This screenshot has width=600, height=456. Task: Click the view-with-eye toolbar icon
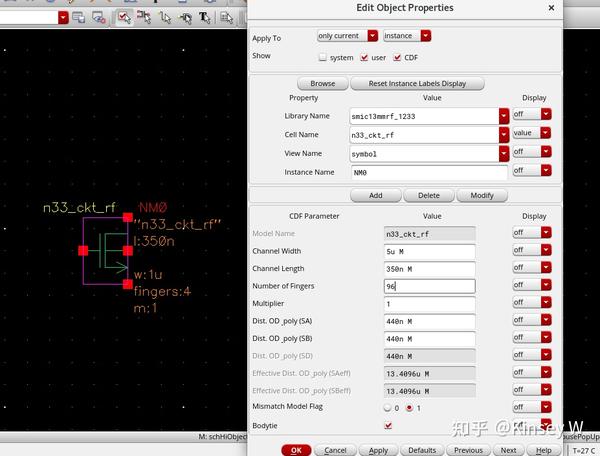point(99,18)
